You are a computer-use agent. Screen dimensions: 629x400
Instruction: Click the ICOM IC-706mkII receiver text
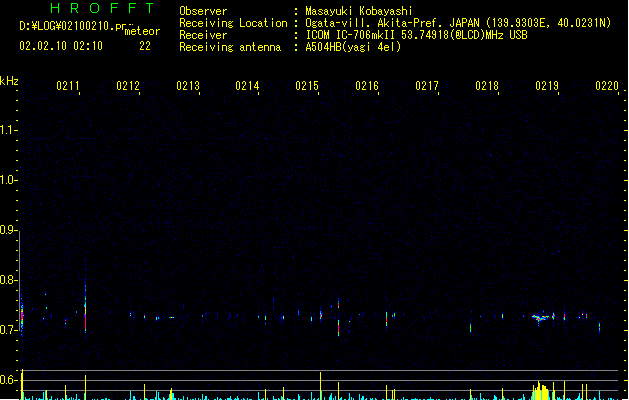click(416, 35)
